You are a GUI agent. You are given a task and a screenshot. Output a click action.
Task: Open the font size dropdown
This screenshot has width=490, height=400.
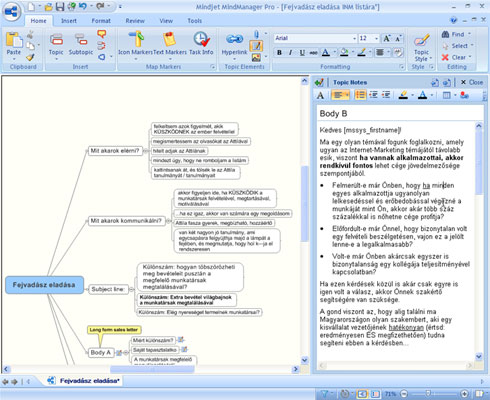coord(376,38)
